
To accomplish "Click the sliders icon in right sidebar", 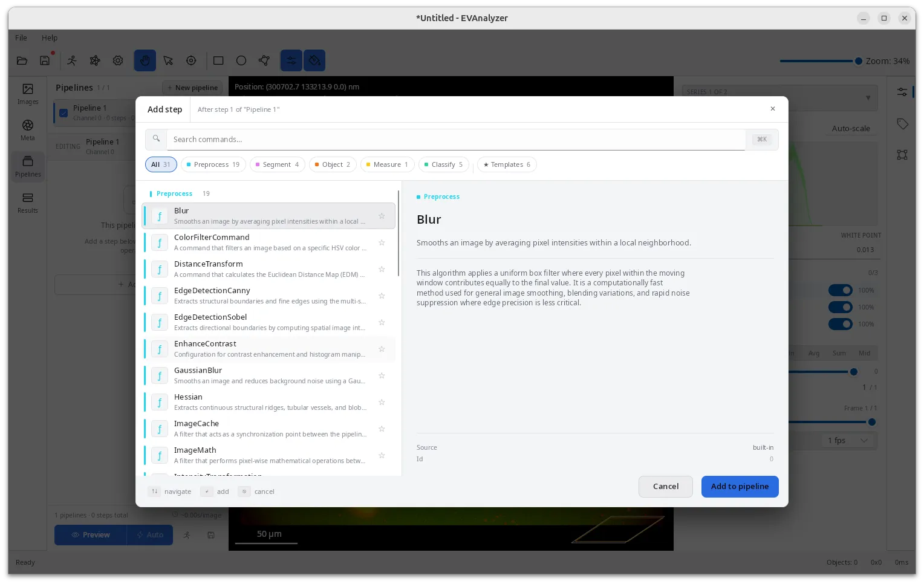I will click(902, 92).
